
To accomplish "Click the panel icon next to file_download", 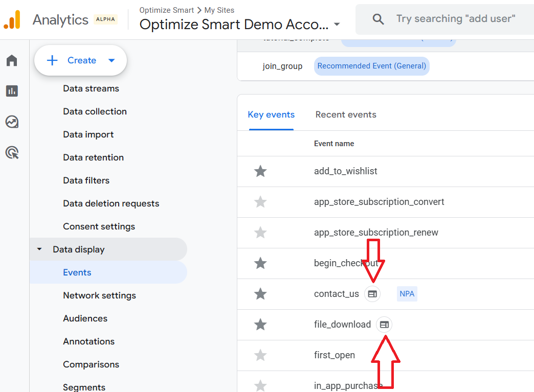I will coord(384,325).
